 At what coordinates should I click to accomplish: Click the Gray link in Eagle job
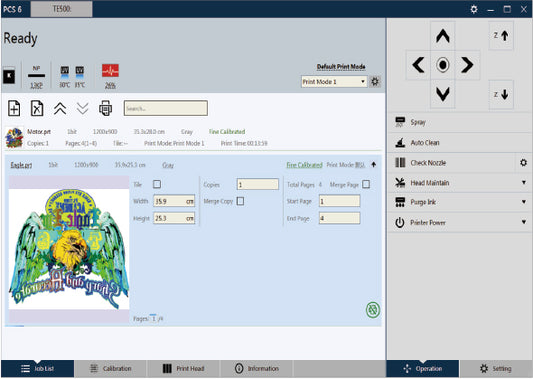coord(168,165)
